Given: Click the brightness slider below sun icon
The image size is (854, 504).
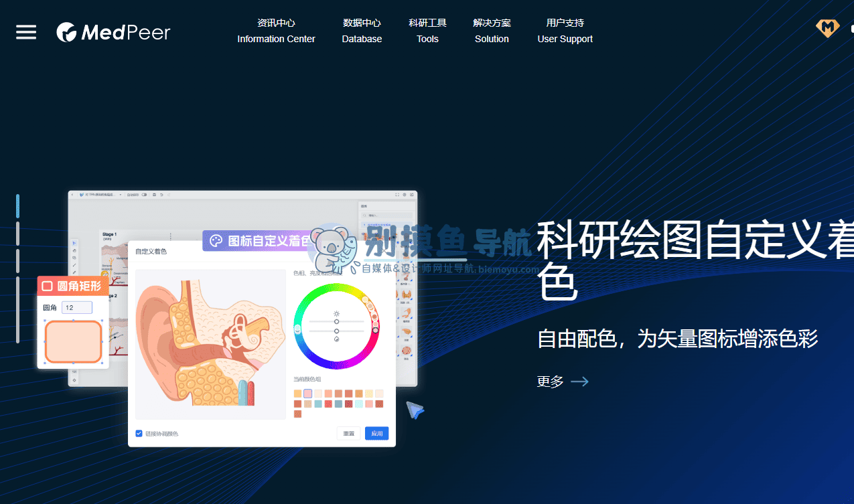Looking at the screenshot, I should (x=336, y=321).
